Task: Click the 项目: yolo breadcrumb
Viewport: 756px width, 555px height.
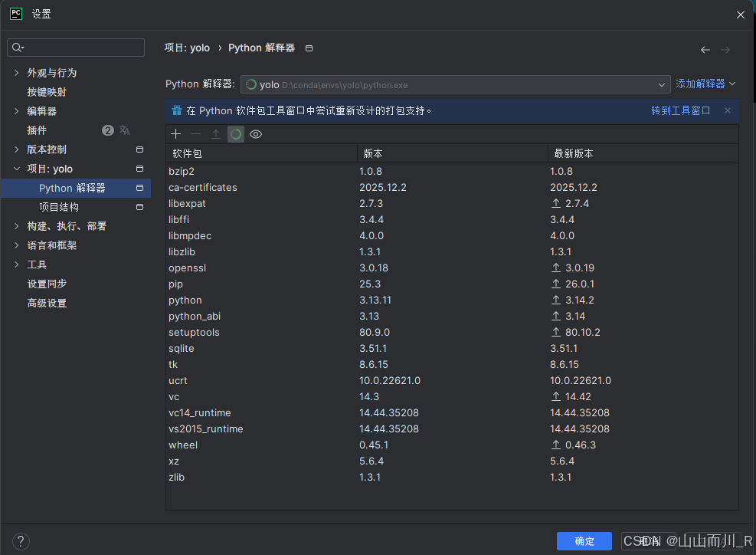Action: tap(187, 48)
